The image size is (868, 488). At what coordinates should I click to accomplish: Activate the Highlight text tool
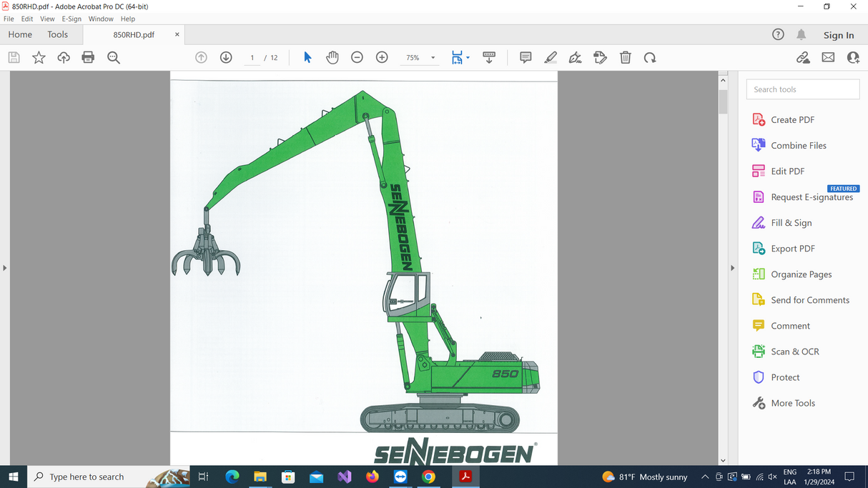pyautogui.click(x=550, y=57)
